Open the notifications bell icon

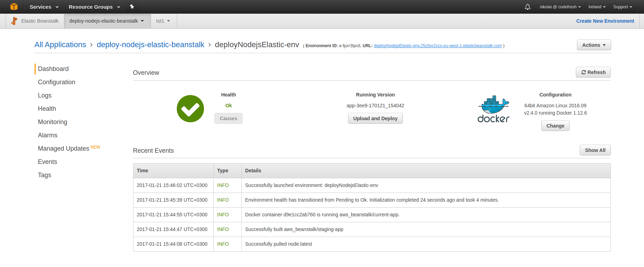[527, 7]
